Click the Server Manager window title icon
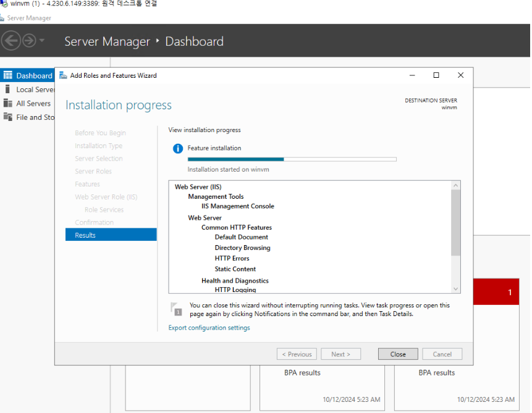The width and height of the screenshot is (532, 413). coord(2,18)
